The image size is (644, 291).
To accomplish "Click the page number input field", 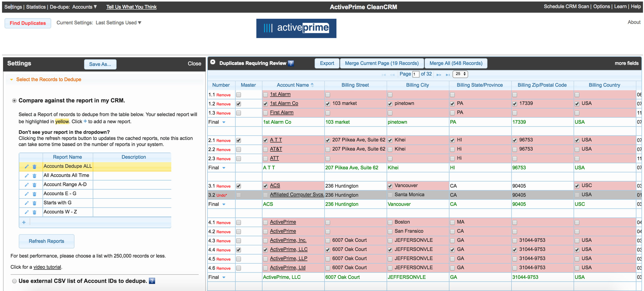I will pos(416,74).
